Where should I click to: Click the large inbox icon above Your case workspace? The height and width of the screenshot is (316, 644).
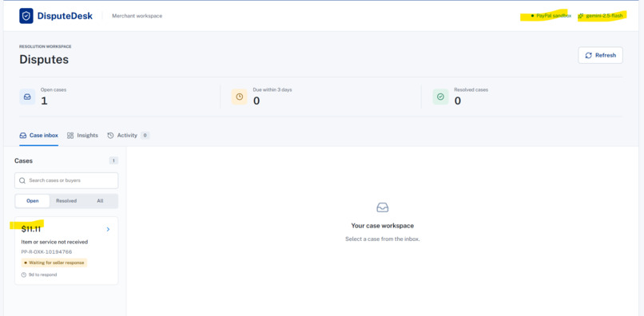(x=383, y=207)
